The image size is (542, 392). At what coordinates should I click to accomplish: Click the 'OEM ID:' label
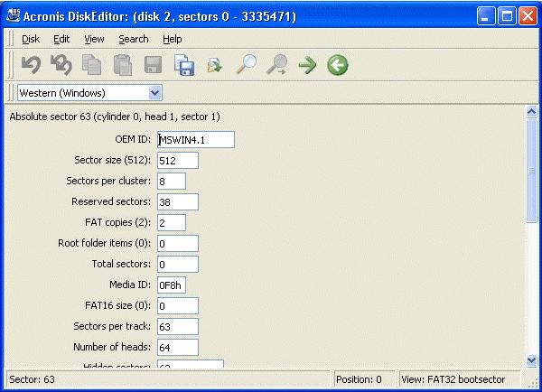(133, 139)
